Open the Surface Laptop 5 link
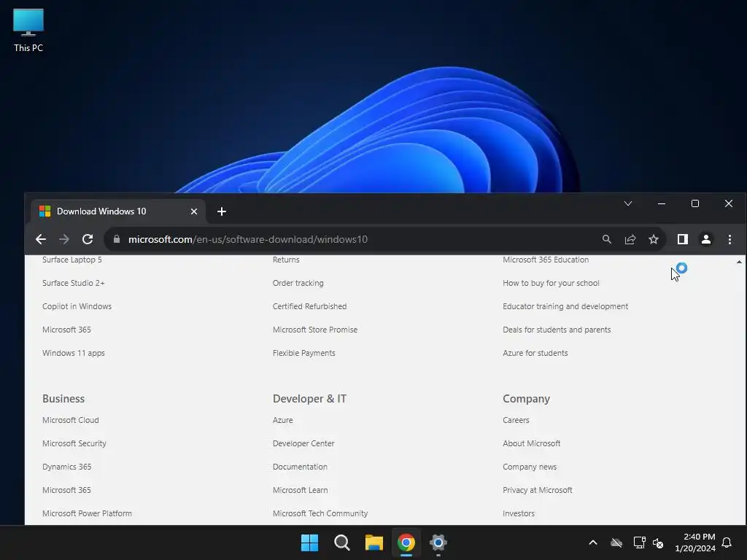The height and width of the screenshot is (560, 747). pos(72,260)
